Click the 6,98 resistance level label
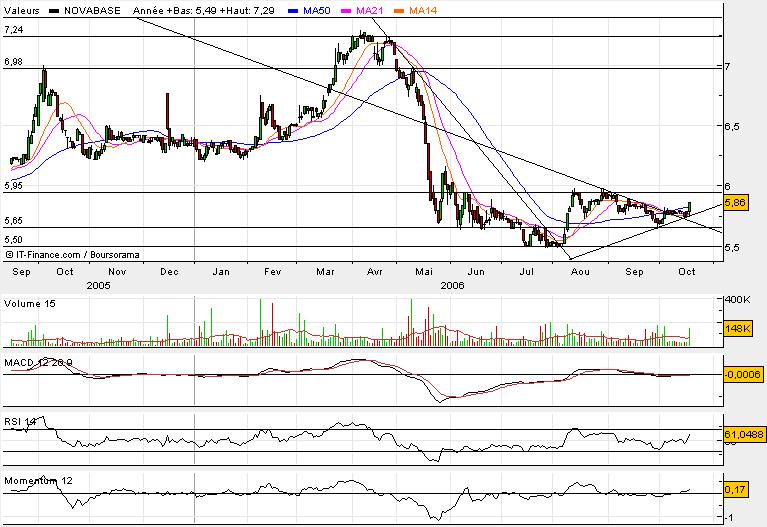Screen dimensions: 767x527 click(x=13, y=62)
